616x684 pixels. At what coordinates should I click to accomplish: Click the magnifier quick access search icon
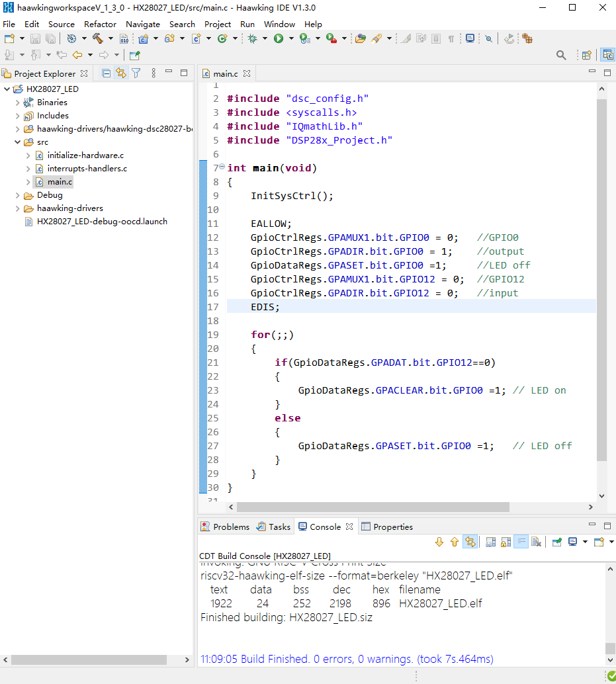coord(561,55)
